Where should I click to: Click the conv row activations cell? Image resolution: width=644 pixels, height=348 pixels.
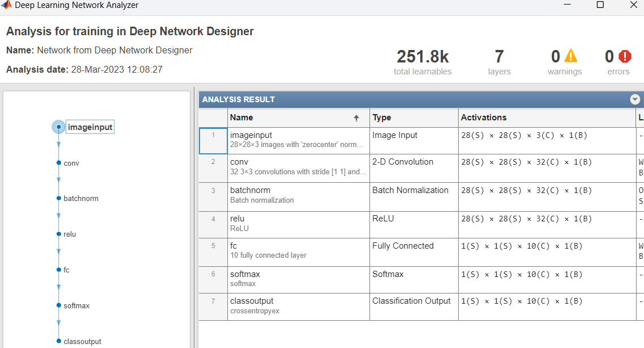547,168
